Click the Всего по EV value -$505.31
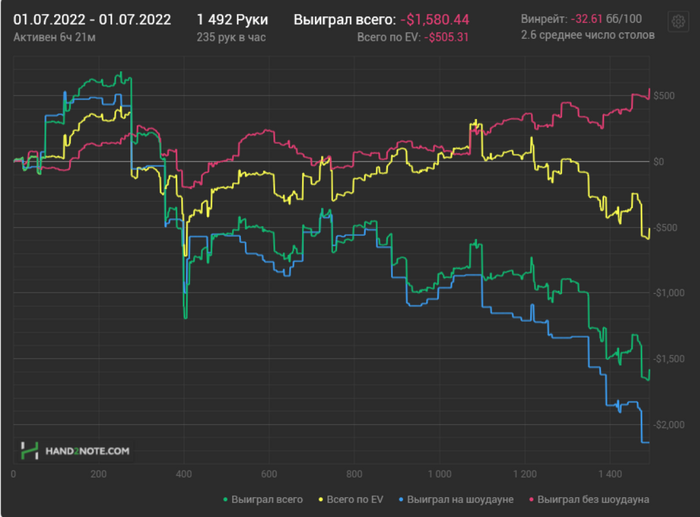The height and width of the screenshot is (517, 700). coord(447,37)
